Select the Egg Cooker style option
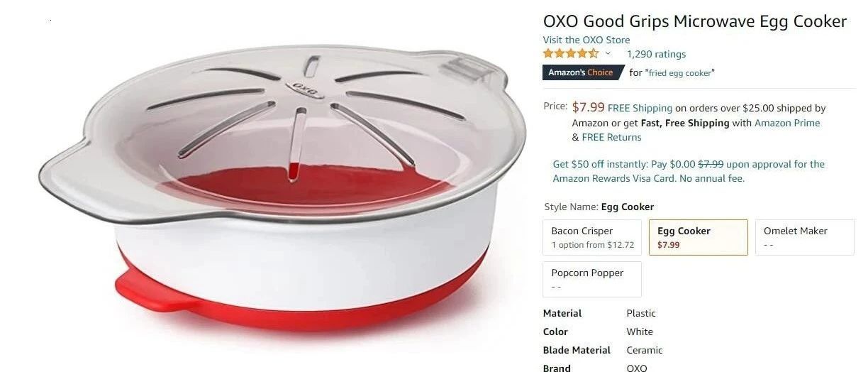868x372 pixels. click(699, 237)
